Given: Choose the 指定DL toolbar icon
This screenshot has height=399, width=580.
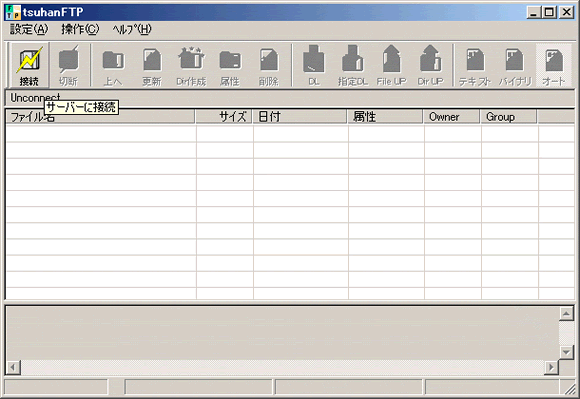Looking at the screenshot, I should (x=353, y=65).
